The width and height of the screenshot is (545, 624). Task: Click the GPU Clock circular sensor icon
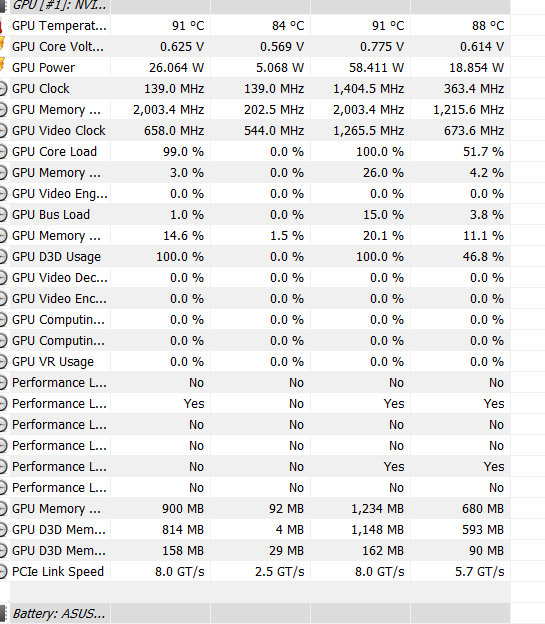click(x=3, y=88)
